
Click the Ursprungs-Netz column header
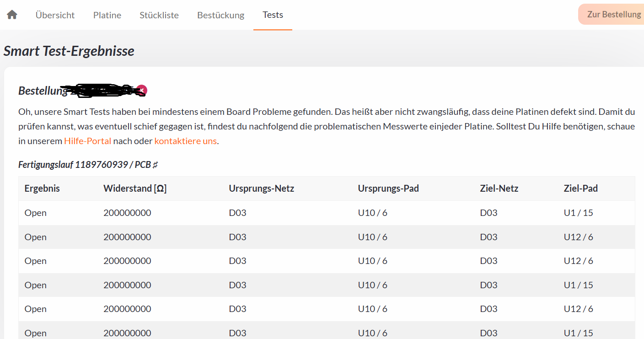pos(262,188)
